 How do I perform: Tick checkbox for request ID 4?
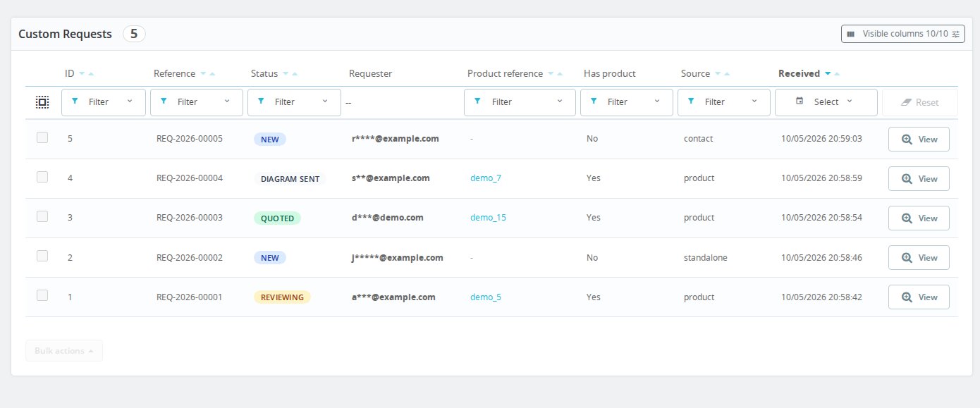click(x=42, y=178)
